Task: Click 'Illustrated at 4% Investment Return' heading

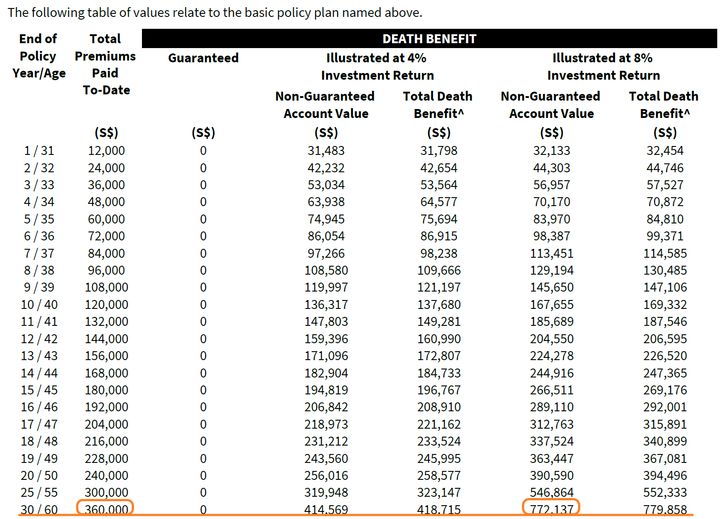Action: [377, 67]
